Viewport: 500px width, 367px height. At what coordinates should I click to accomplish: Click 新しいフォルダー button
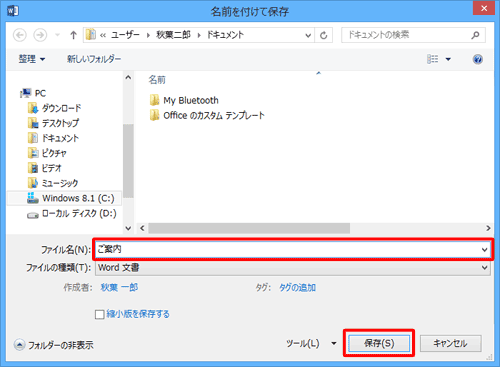(x=94, y=59)
